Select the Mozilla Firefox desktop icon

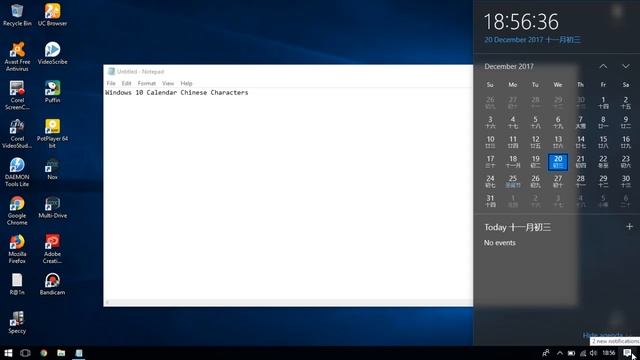pos(17,249)
